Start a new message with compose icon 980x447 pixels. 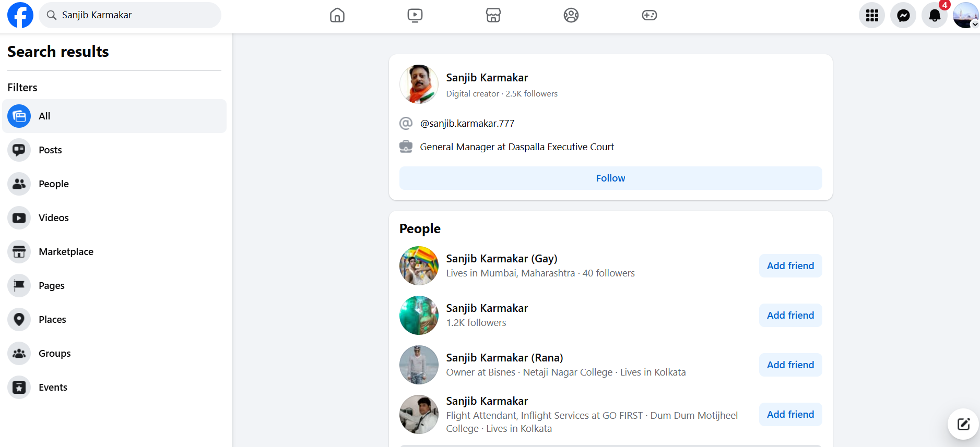click(963, 424)
